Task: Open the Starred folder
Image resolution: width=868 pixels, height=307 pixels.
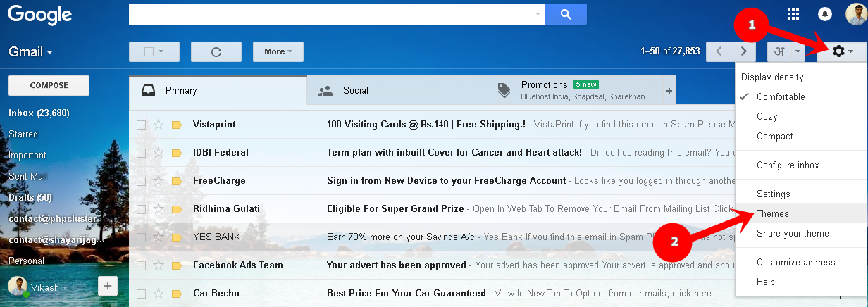Action: (x=23, y=134)
